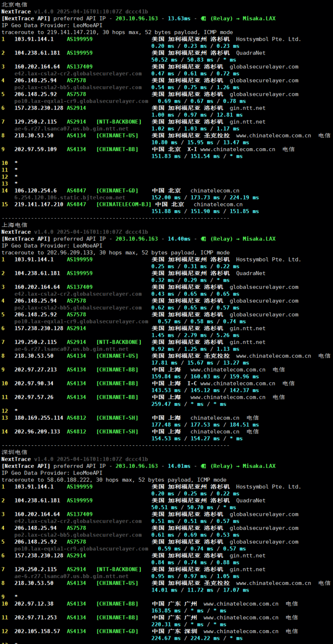333x644 pixels.
Task: Select hop IP 106.120.254.6
Action: coord(35,191)
